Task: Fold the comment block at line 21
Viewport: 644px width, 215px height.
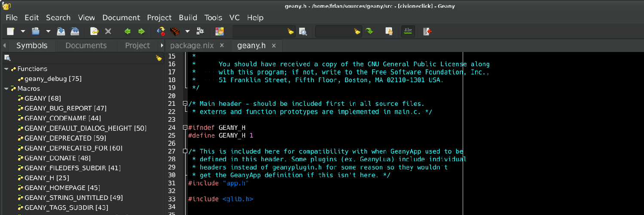Action: 185,104
